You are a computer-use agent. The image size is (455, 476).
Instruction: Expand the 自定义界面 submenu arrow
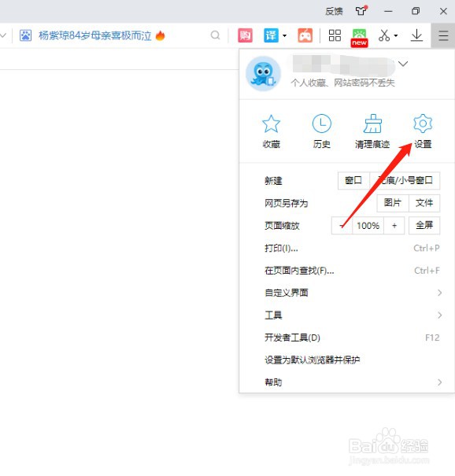click(x=439, y=293)
